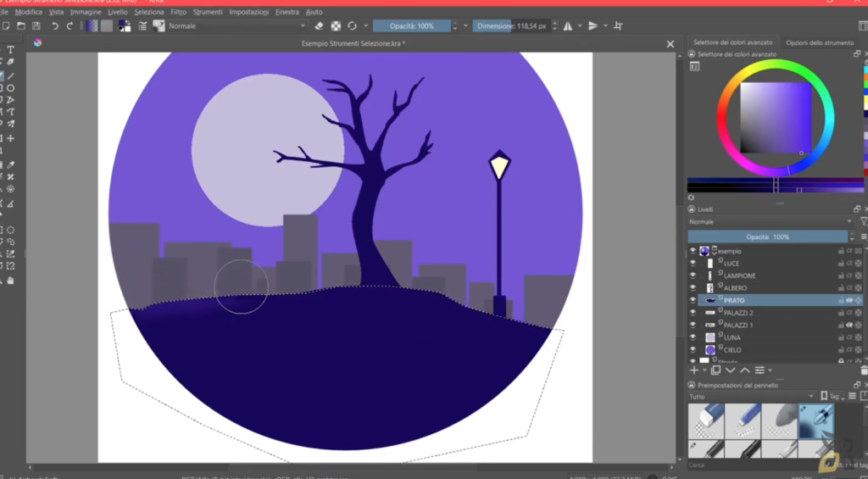Click the layer Opacità 100% slider
Viewport: 868px width, 479px height.
[767, 237]
